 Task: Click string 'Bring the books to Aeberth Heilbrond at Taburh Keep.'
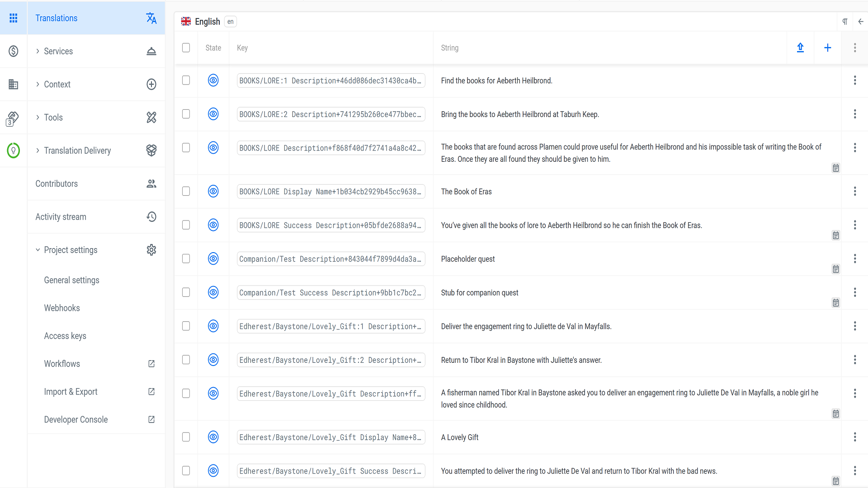pos(520,114)
